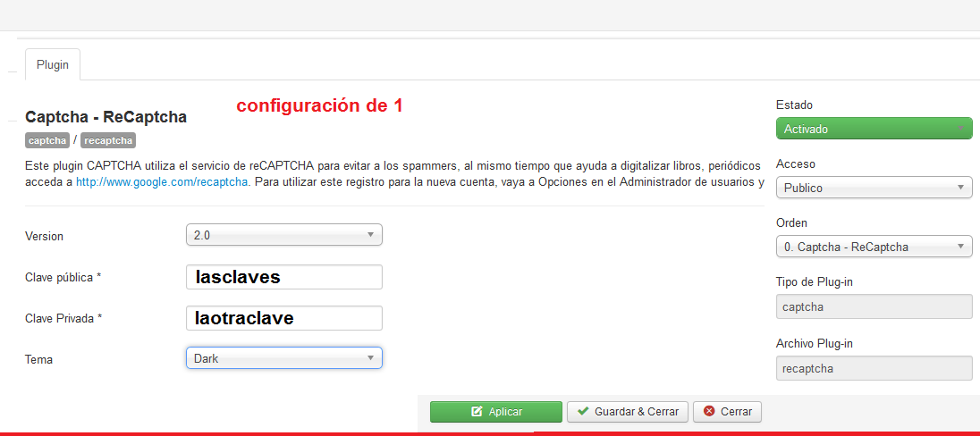This screenshot has height=436, width=980.
Task: Click the Archivo Plug-in field
Action: (874, 368)
